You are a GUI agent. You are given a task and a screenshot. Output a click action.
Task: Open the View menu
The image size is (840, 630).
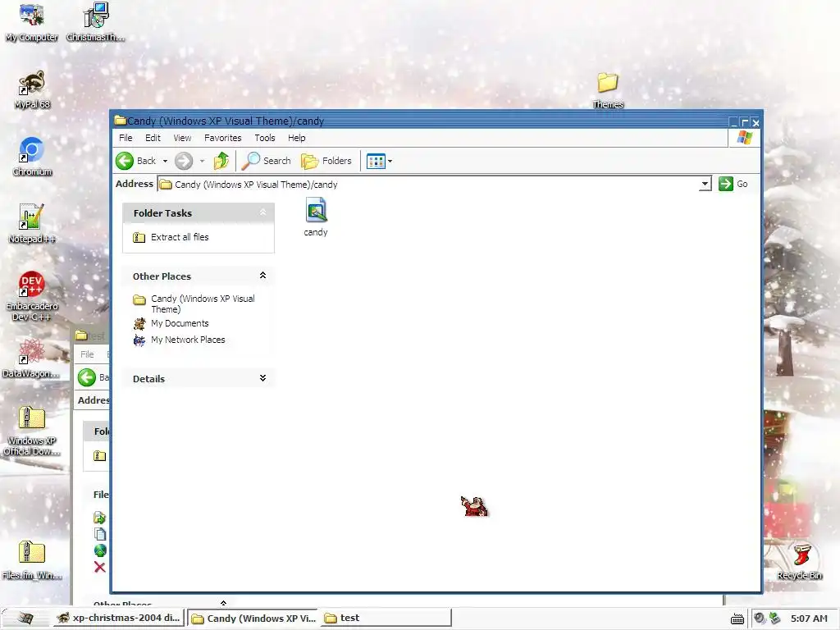click(182, 138)
